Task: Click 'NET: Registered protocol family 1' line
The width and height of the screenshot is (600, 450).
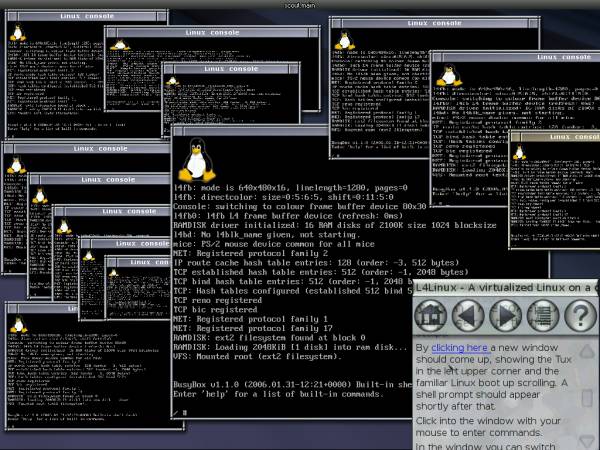Action: click(251, 319)
